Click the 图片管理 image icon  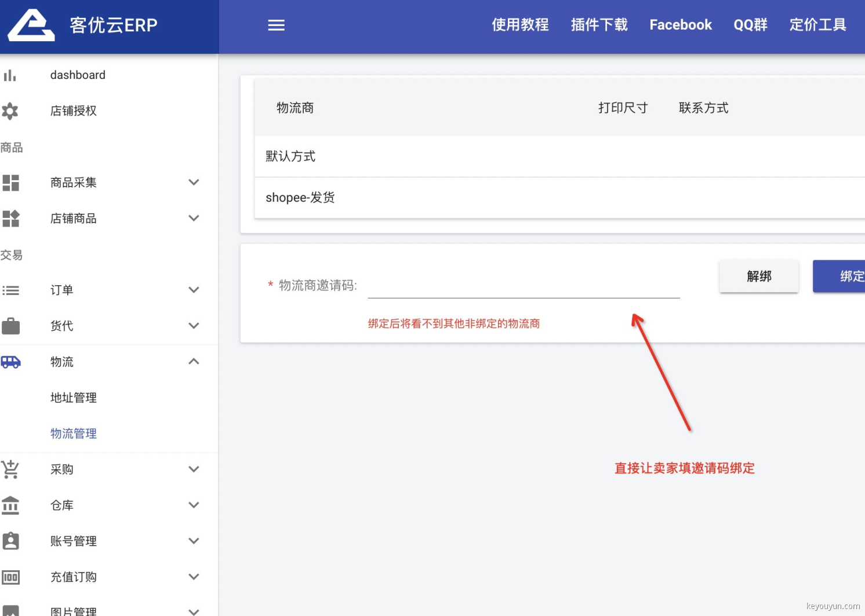(x=10, y=611)
